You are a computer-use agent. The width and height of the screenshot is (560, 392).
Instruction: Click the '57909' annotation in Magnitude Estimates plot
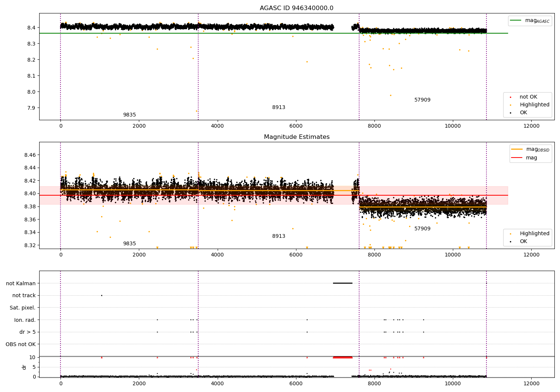coord(422,229)
